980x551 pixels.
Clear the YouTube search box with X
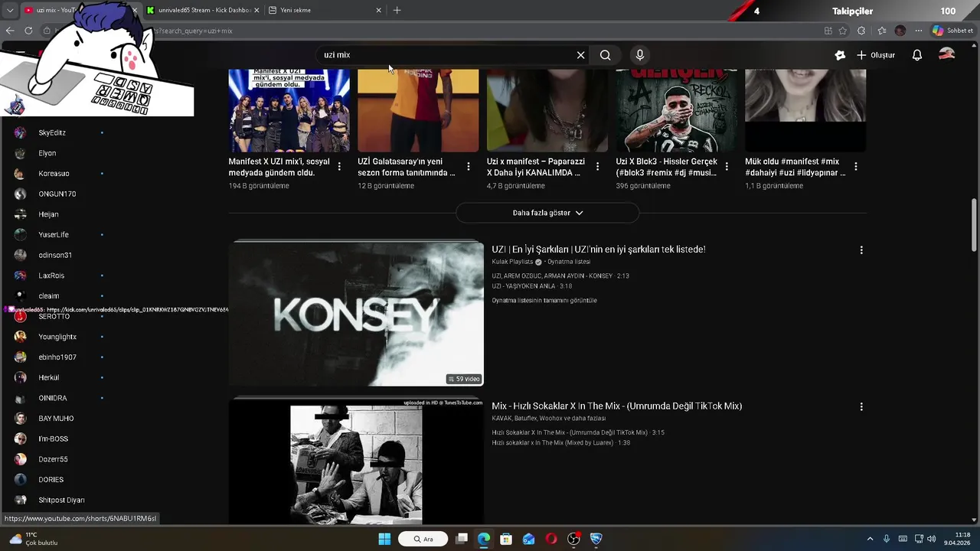coord(580,55)
